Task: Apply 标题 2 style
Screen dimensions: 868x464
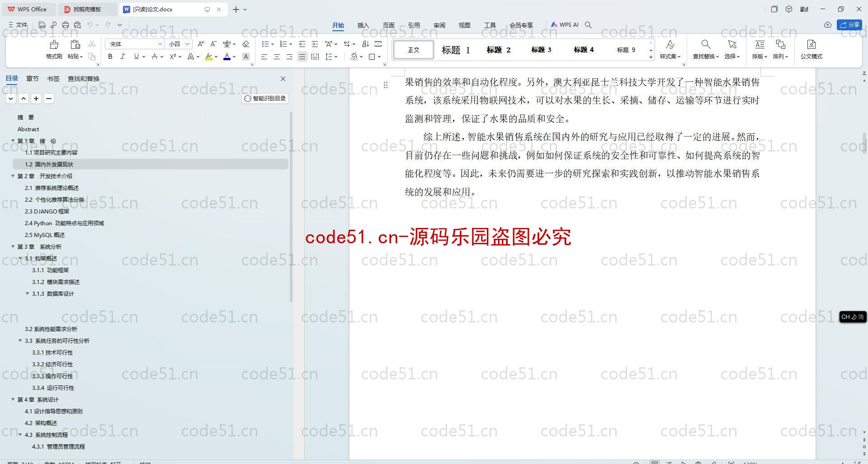Action: (498, 50)
